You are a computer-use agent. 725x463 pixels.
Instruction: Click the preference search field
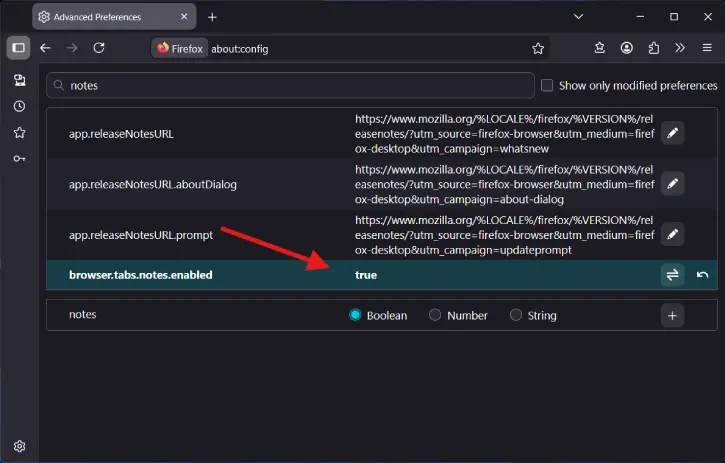pos(290,86)
